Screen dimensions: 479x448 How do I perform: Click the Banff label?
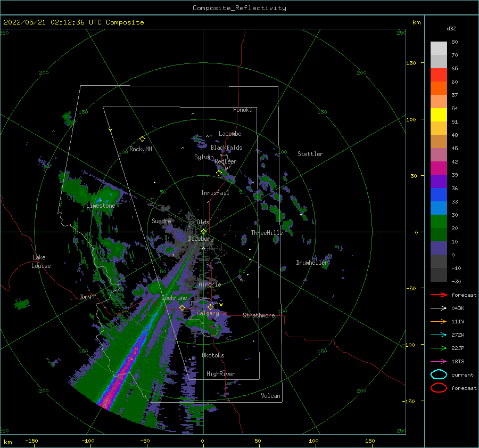tap(88, 297)
